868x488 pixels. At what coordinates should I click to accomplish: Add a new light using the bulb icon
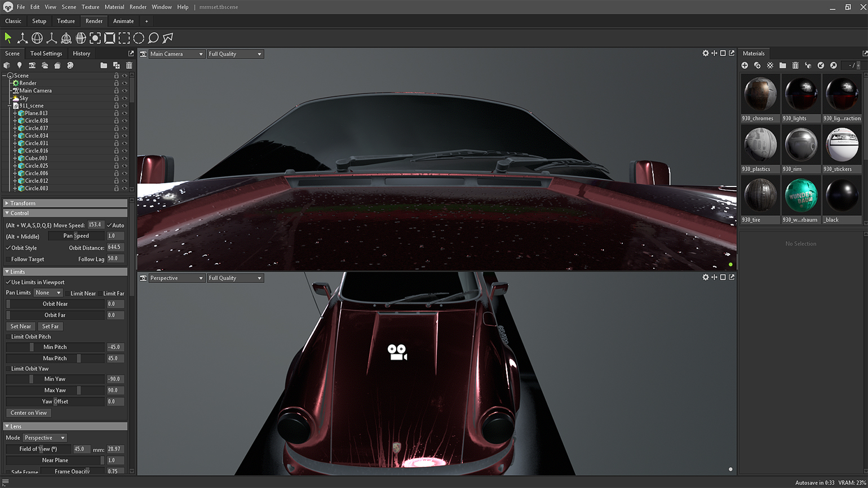pos(19,65)
